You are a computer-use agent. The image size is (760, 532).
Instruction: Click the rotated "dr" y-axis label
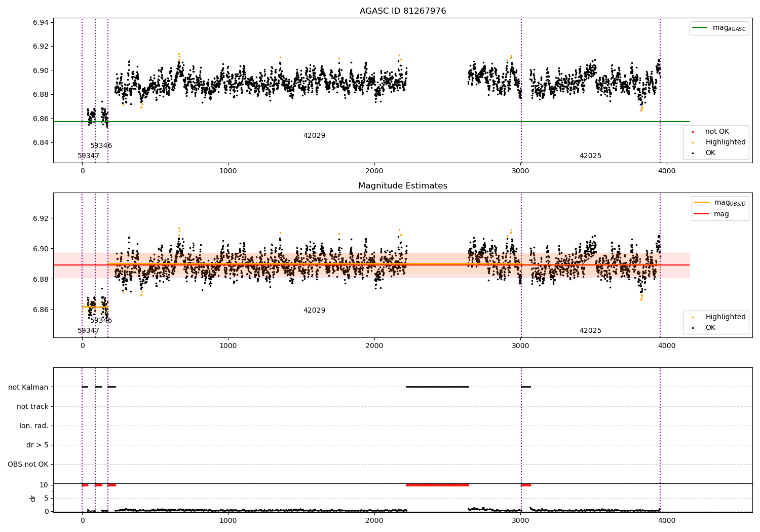pyautogui.click(x=33, y=498)
